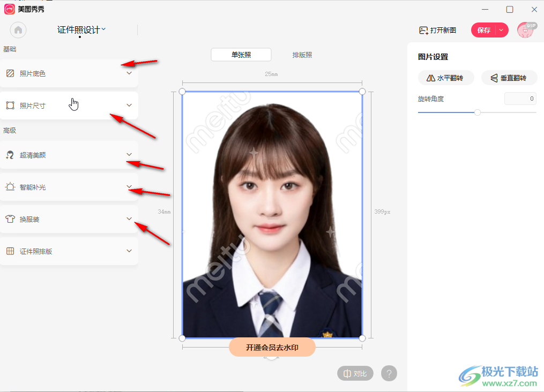Open the 证件照设计 dropdown menu
The width and height of the screenshot is (544, 392).
click(x=80, y=30)
